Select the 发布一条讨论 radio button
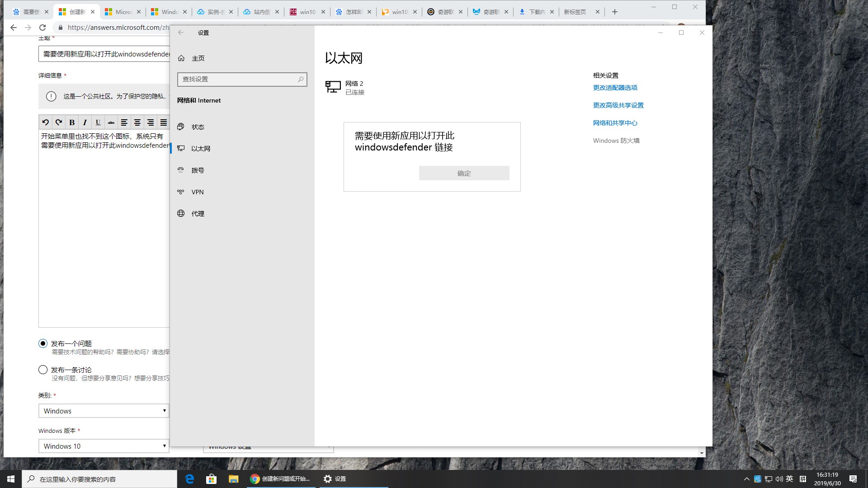This screenshot has height=488, width=868. [43, 370]
